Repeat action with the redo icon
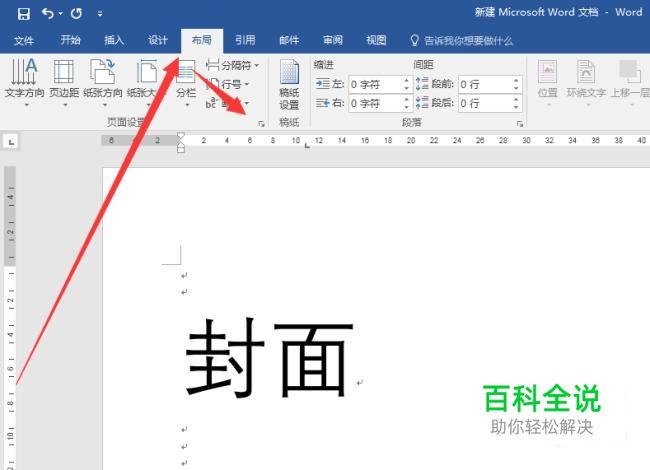The height and width of the screenshot is (470, 650). [76, 14]
